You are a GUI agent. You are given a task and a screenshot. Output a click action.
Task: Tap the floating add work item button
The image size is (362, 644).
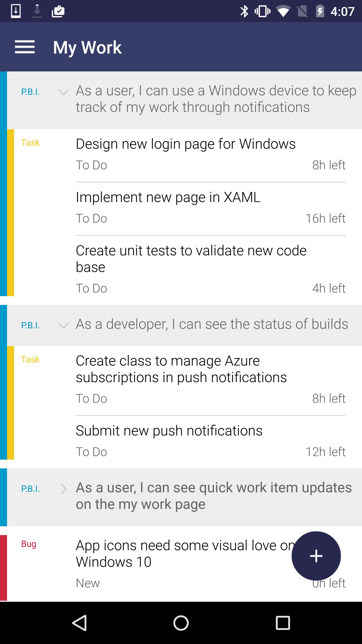coord(316,556)
